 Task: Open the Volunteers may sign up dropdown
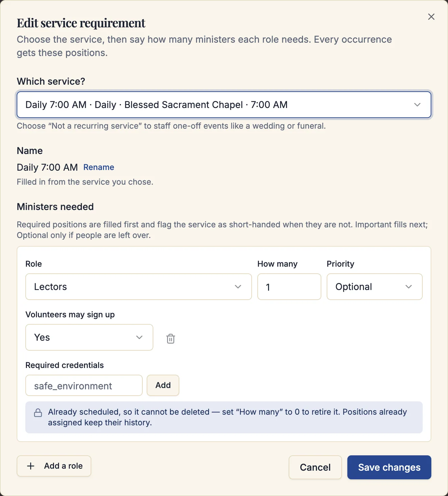coord(89,337)
